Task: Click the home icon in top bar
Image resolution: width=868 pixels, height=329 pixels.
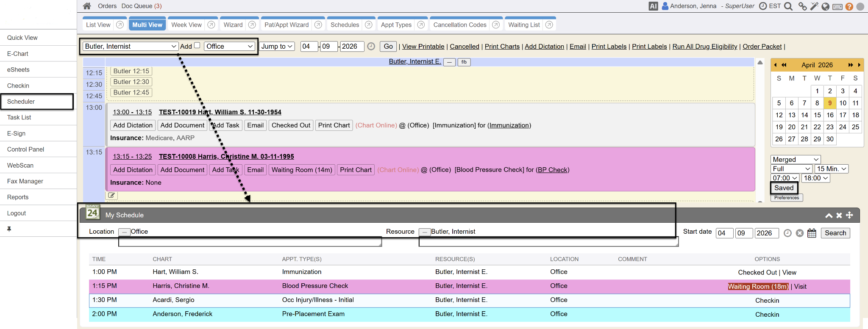Action: pos(87,6)
